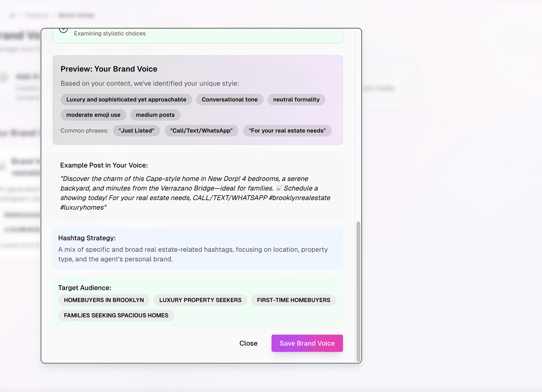Click the Hashtag Strategy section panel
The width and height of the screenshot is (542, 392).
[198, 248]
